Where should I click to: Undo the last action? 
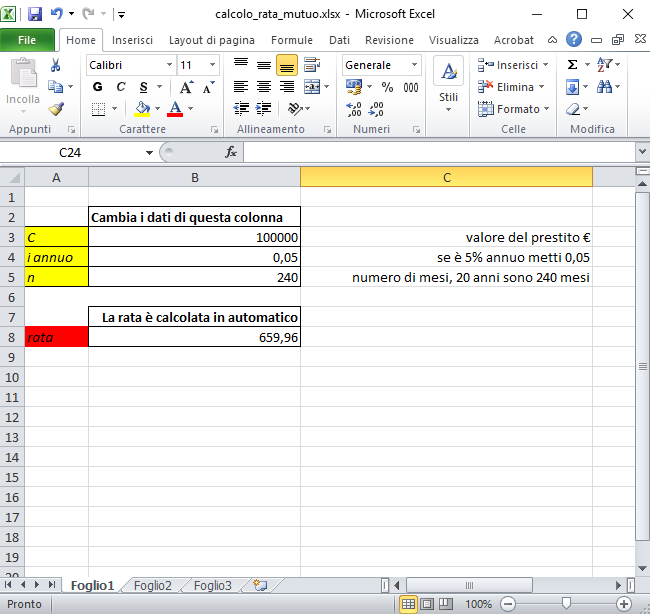[x=57, y=14]
